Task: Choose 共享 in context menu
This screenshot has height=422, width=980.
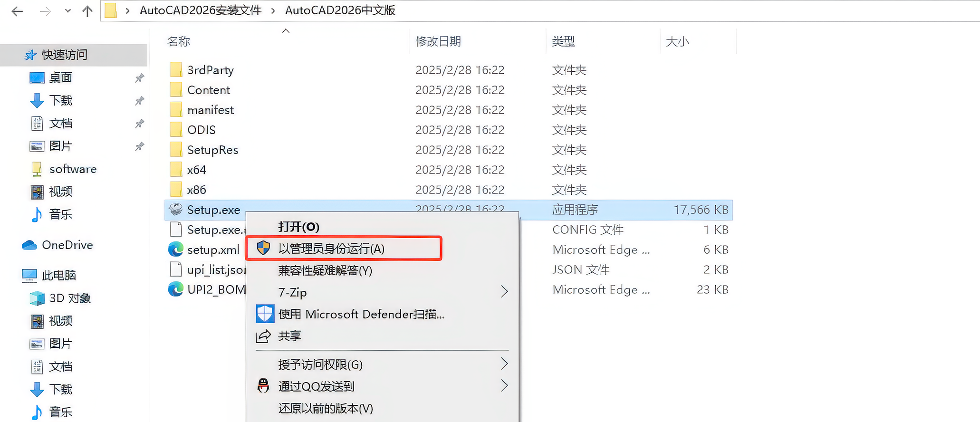Action: click(x=289, y=336)
